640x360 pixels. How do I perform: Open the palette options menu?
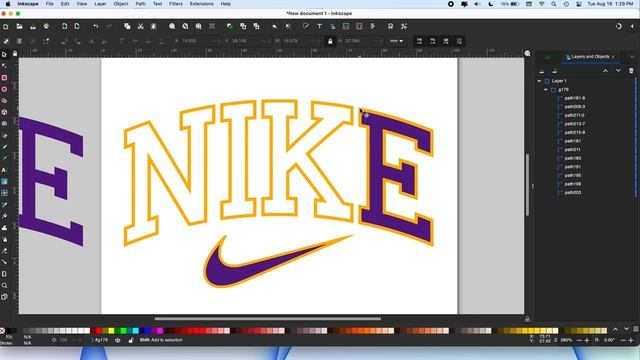tap(636, 329)
